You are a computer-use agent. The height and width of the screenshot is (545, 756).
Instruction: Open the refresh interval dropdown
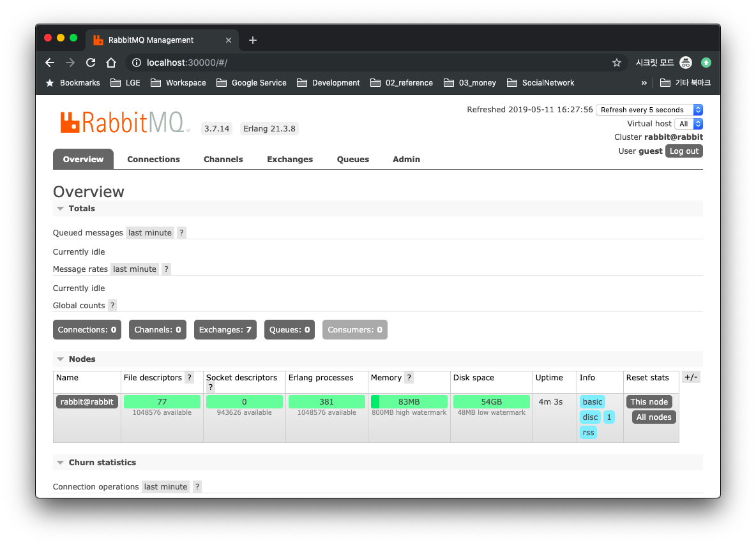click(649, 110)
